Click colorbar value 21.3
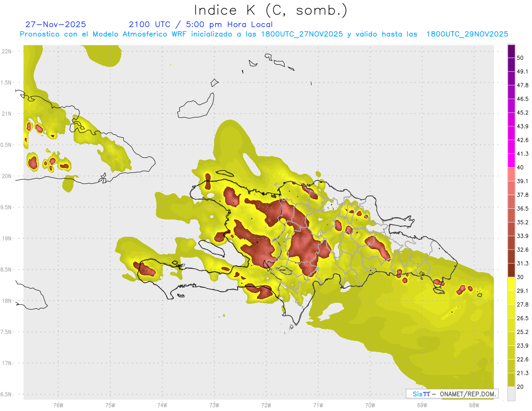Viewport: 532px width, 411px height. 523,373
